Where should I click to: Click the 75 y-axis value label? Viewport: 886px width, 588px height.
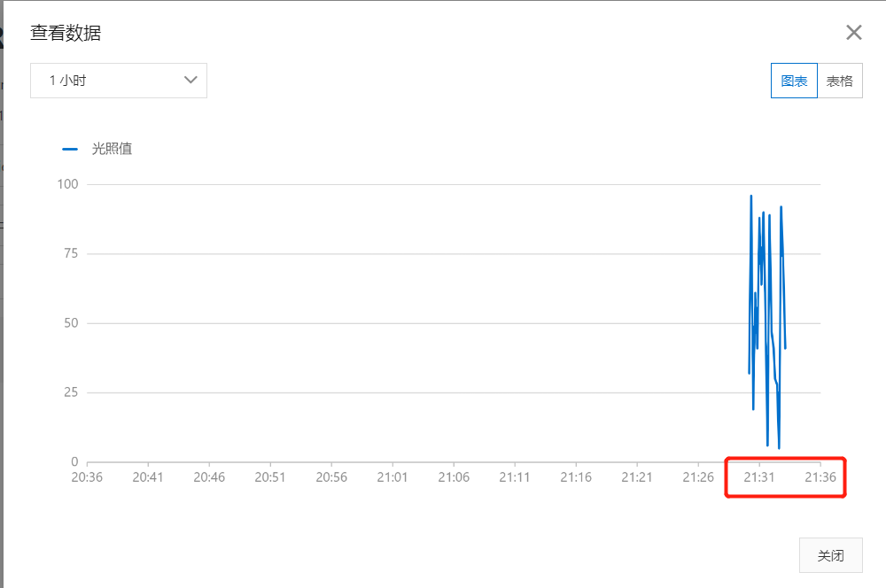tap(71, 253)
